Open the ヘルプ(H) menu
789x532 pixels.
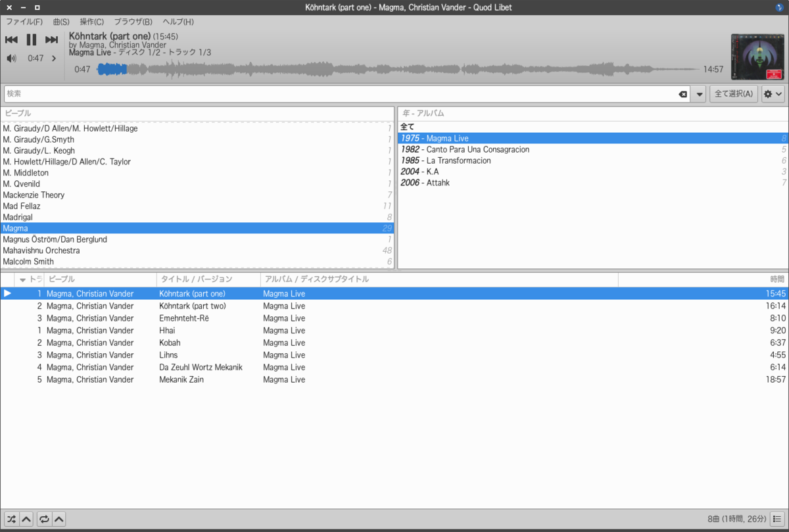coord(178,22)
